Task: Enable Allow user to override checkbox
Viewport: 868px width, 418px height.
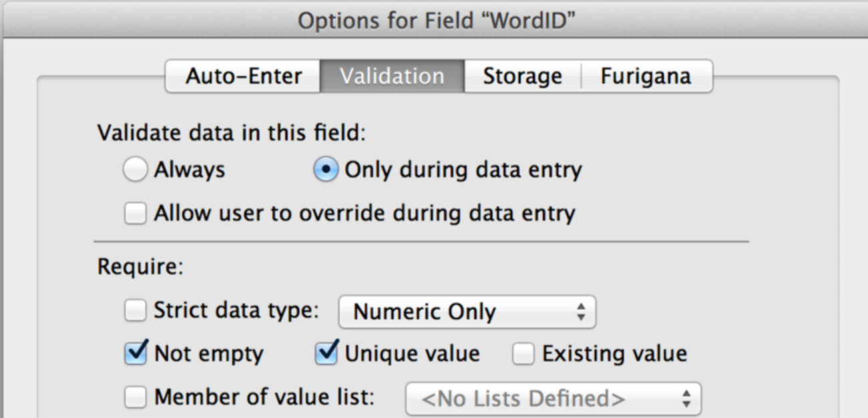Action: tap(135, 214)
